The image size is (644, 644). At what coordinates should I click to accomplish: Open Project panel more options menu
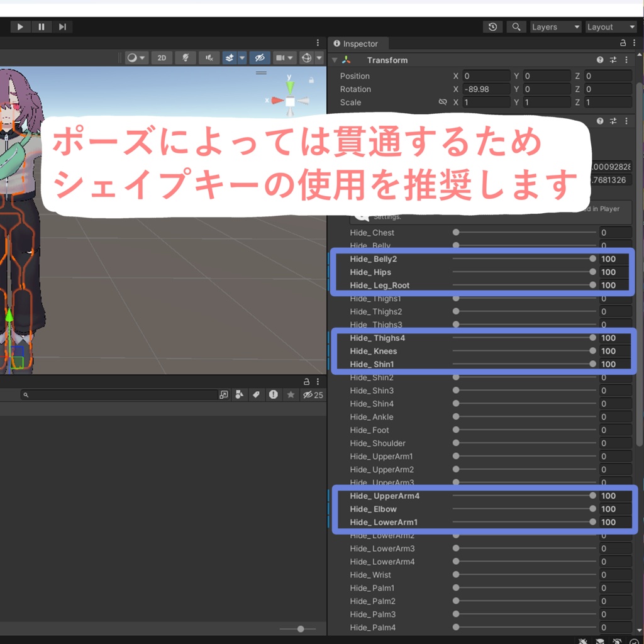point(318,382)
